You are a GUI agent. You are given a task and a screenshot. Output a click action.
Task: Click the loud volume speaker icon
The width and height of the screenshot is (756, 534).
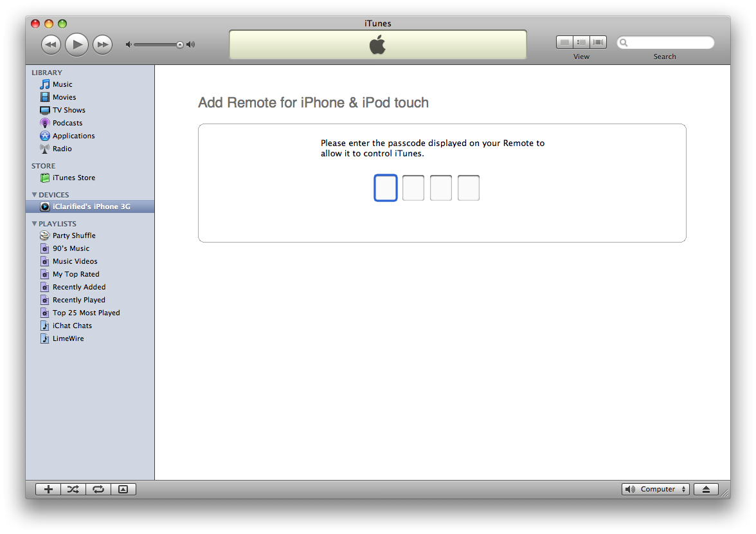(x=191, y=44)
